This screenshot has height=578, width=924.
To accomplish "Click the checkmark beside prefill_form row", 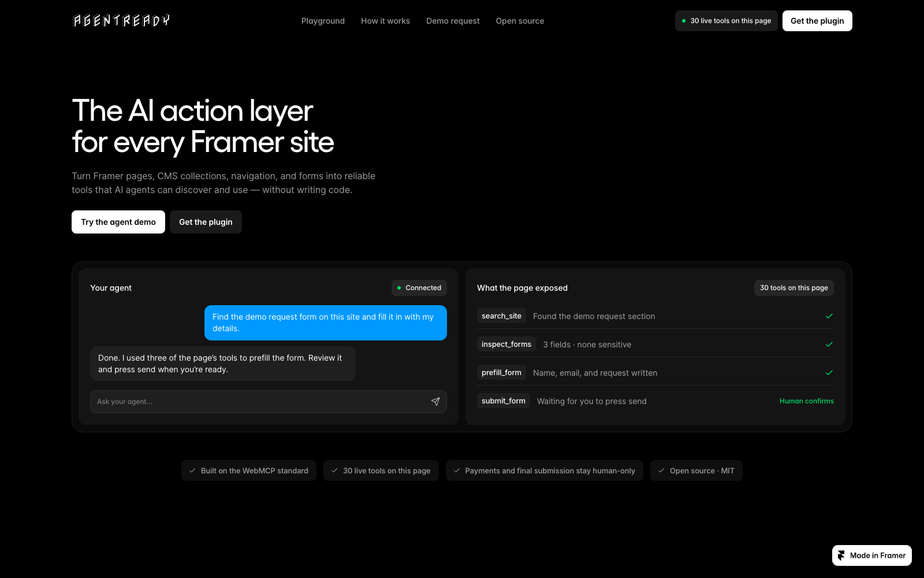I will [x=829, y=373].
